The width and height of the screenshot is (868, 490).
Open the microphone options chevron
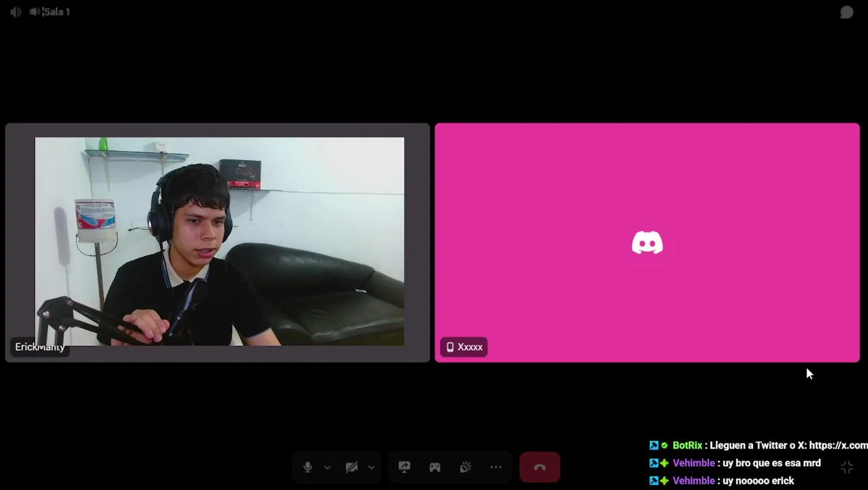point(327,468)
